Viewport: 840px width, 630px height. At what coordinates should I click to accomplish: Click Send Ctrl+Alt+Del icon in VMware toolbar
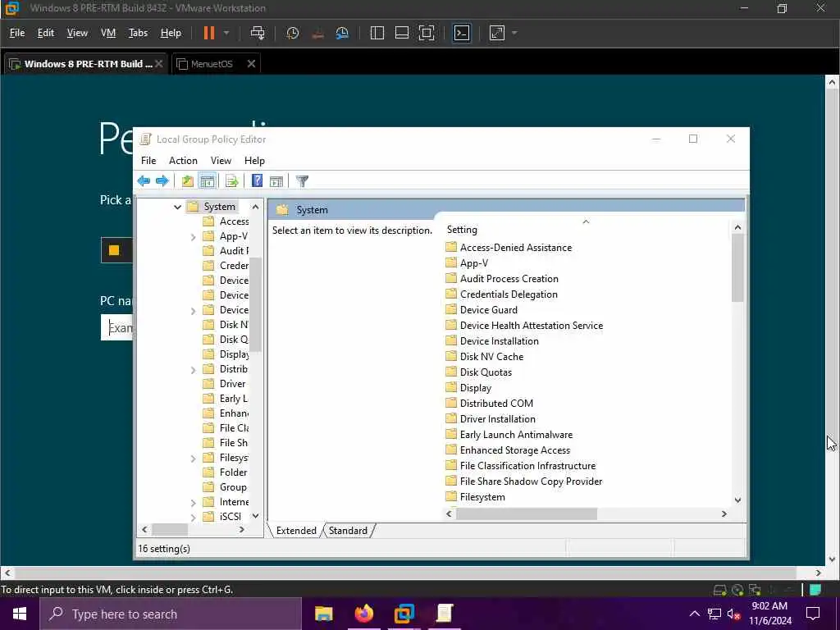pyautogui.click(x=258, y=33)
